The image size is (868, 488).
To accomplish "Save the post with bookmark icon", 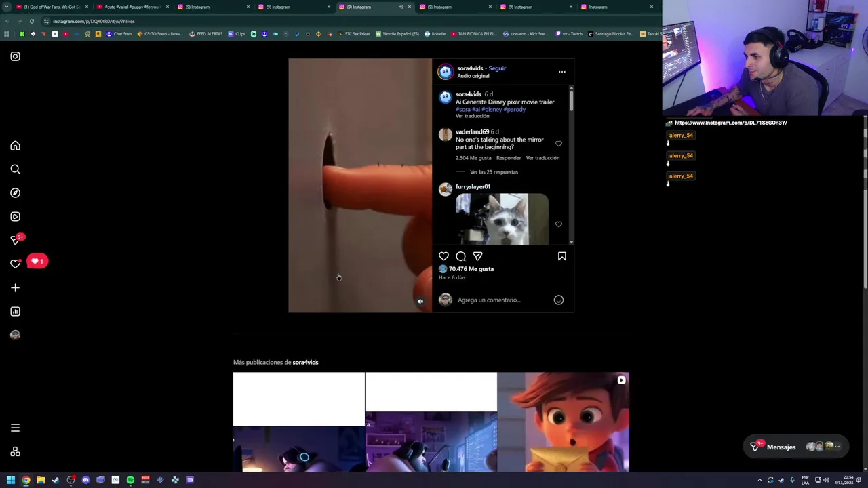I will point(561,256).
